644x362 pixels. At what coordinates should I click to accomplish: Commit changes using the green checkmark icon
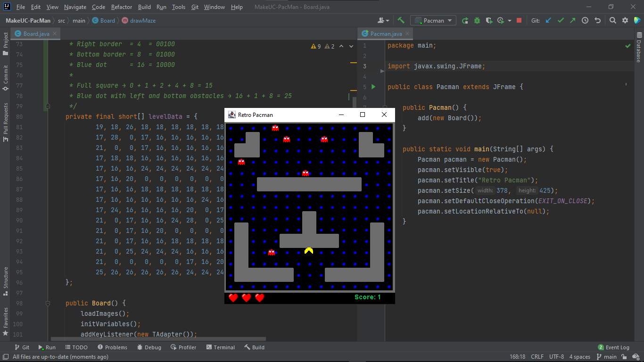click(x=561, y=20)
